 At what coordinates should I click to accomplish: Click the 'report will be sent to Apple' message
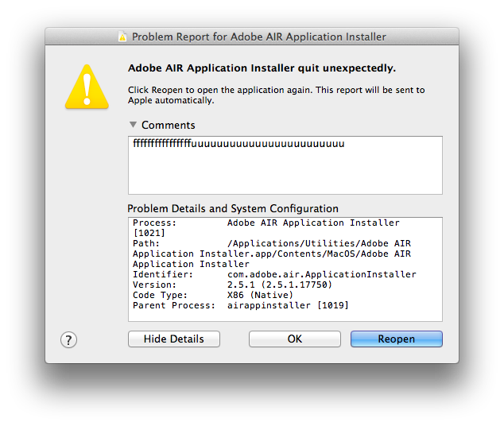[x=277, y=95]
